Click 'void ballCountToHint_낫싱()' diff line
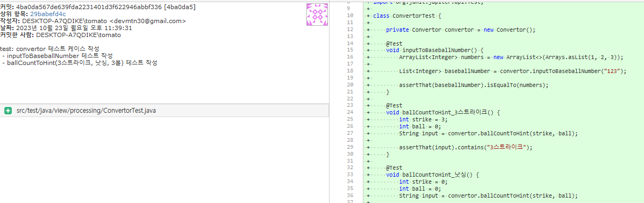This screenshot has width=644, height=203. pos(433,175)
